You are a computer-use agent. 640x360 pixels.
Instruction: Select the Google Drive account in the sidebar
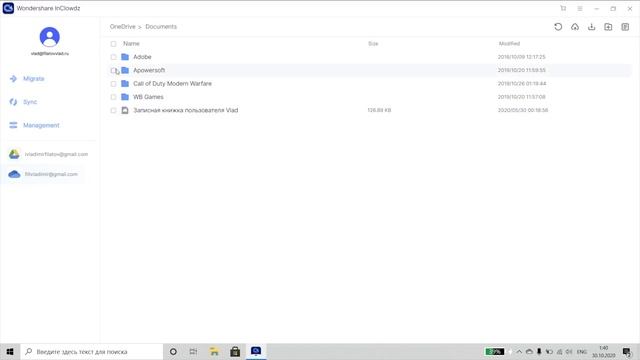pos(49,154)
